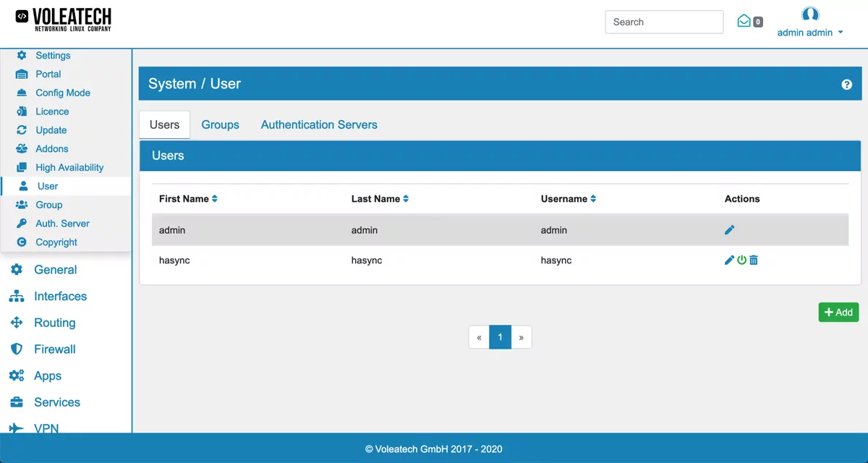Open the Authentication Servers tab
The image size is (868, 463).
319,124
